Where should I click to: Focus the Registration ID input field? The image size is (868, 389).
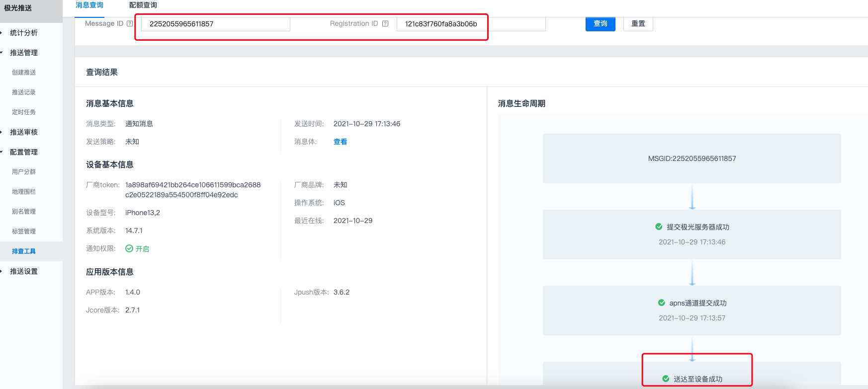tap(470, 24)
